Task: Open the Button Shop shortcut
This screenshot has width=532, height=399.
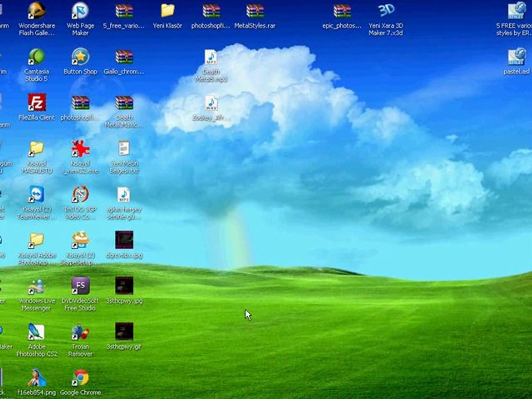Action: 80,57
